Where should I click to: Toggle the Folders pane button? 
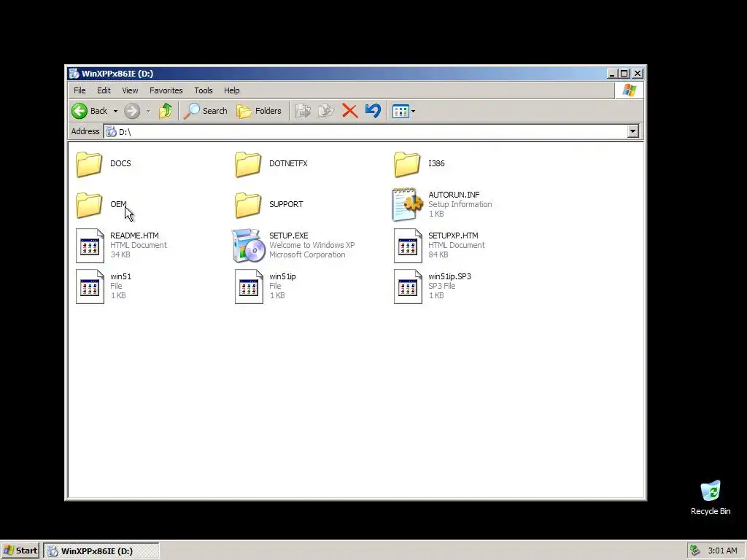click(x=259, y=111)
